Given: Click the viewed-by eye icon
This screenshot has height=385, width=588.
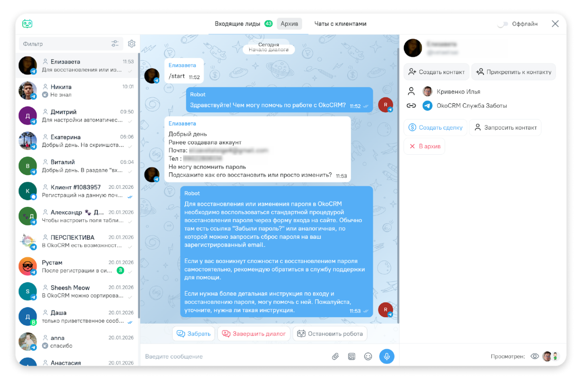Looking at the screenshot, I should [534, 356].
